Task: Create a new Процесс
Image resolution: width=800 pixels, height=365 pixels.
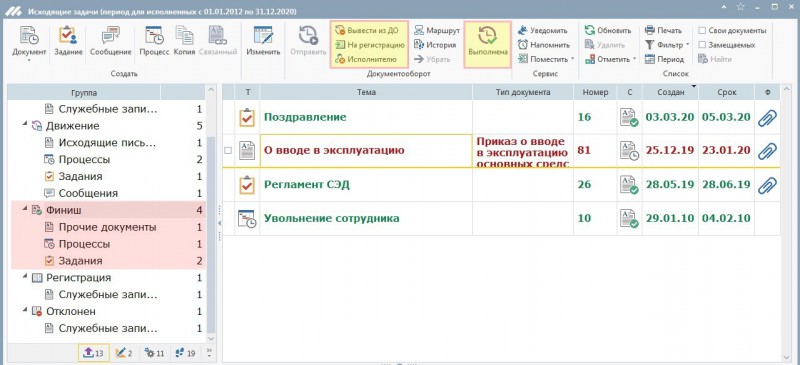Action: pyautogui.click(x=154, y=41)
